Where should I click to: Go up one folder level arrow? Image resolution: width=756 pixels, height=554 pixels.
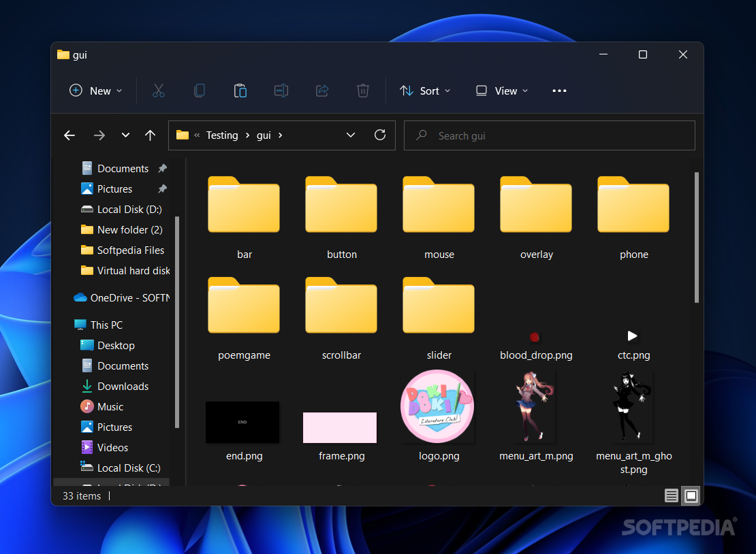tap(150, 135)
